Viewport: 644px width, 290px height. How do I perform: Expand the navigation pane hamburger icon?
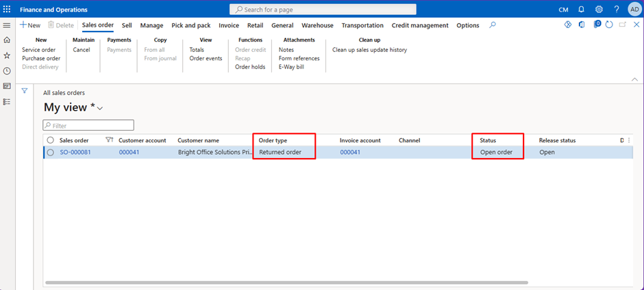click(x=7, y=25)
